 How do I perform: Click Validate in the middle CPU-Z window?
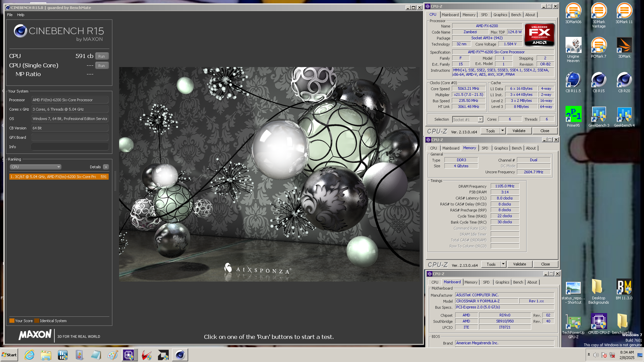(520, 264)
